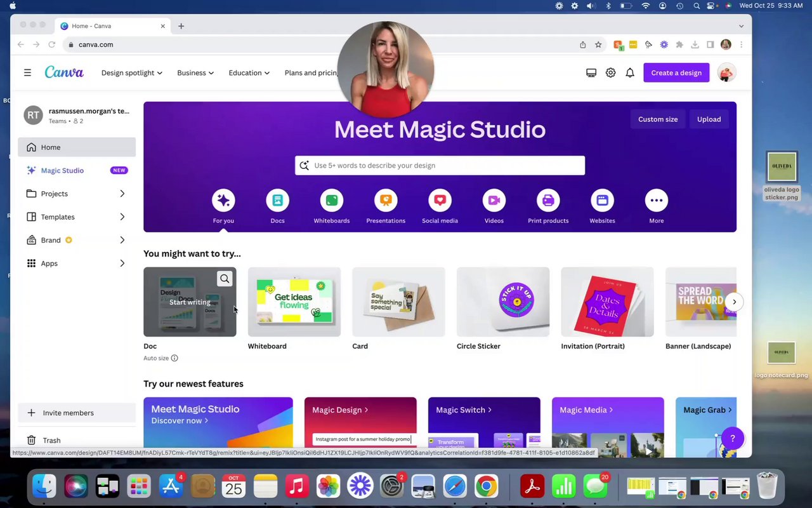Expand the Brand sidebar chevron
The width and height of the screenshot is (812, 508).
122,240
